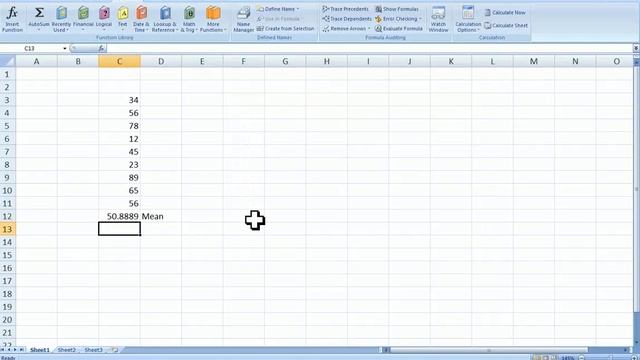
Task: Click Error Checking
Action: pyautogui.click(x=398, y=19)
